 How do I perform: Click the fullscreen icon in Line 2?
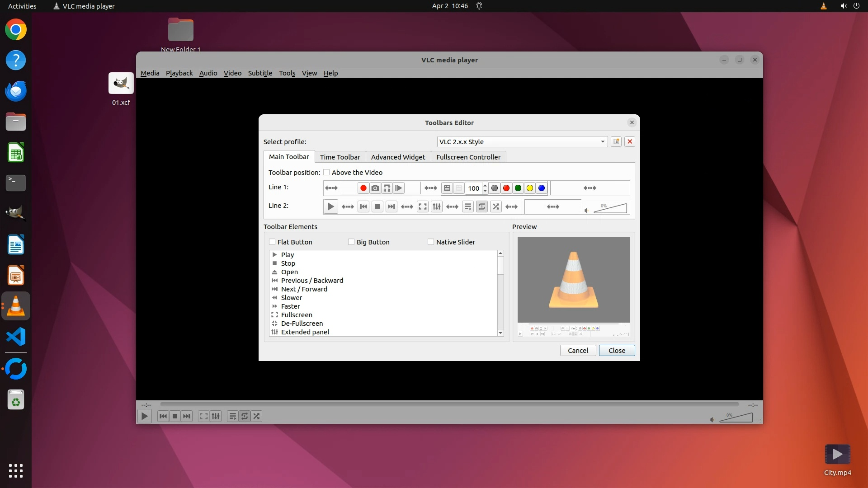click(423, 206)
